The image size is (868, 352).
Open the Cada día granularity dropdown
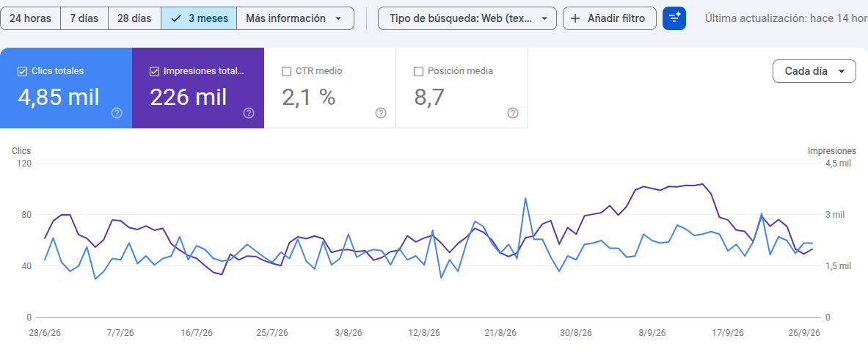[814, 71]
